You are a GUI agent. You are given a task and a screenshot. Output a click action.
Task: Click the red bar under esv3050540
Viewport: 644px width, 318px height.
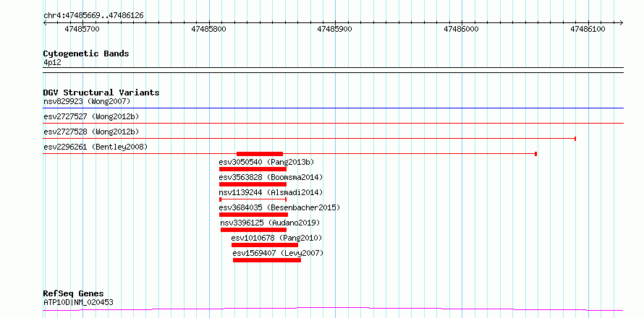pyautogui.click(x=253, y=169)
